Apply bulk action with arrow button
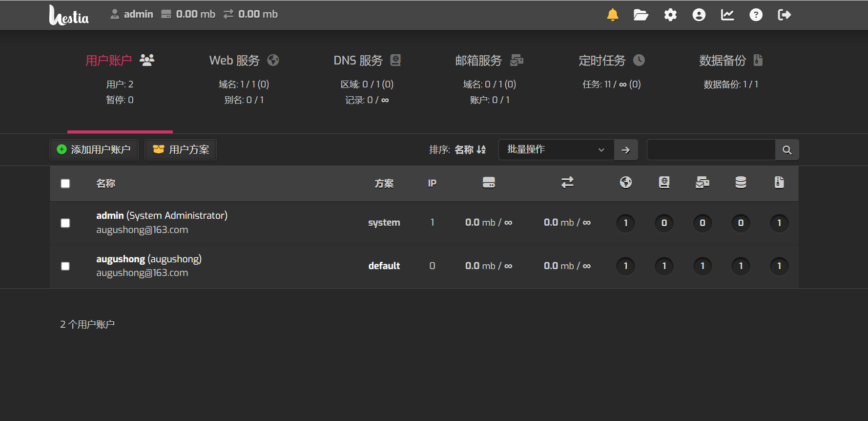 pyautogui.click(x=625, y=150)
